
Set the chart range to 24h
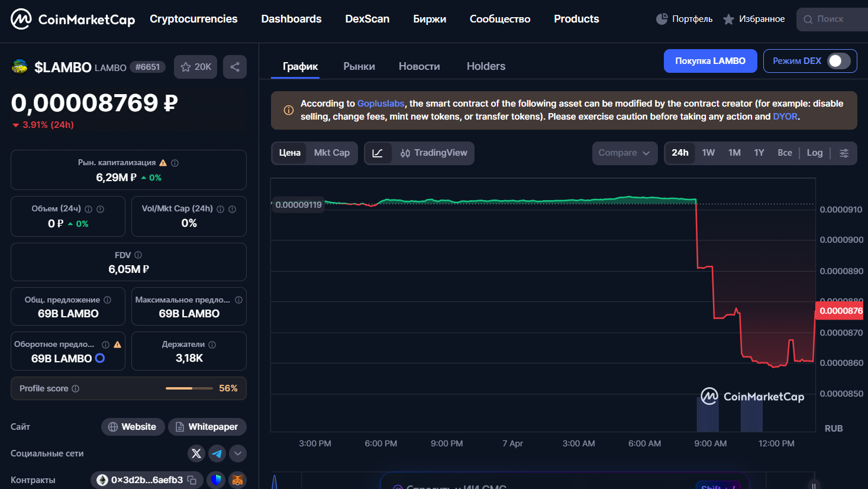point(680,153)
